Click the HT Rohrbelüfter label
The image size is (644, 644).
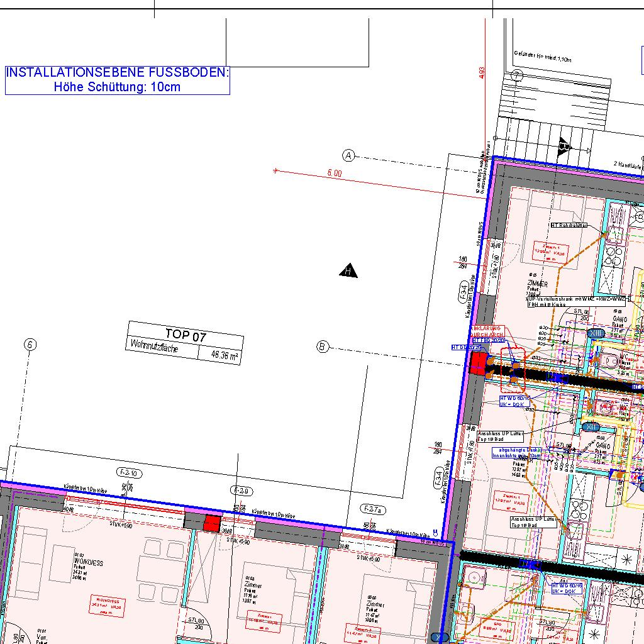click(x=569, y=225)
